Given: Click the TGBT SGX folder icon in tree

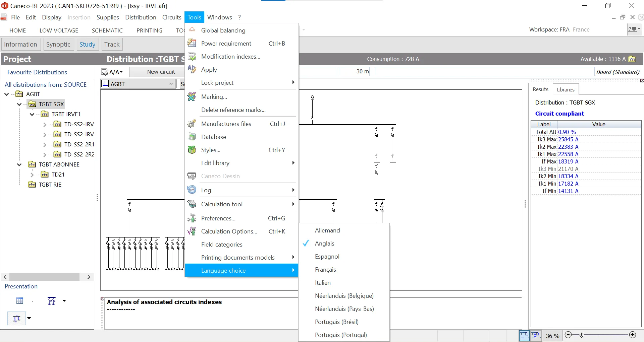Looking at the screenshot, I should click(x=32, y=104).
